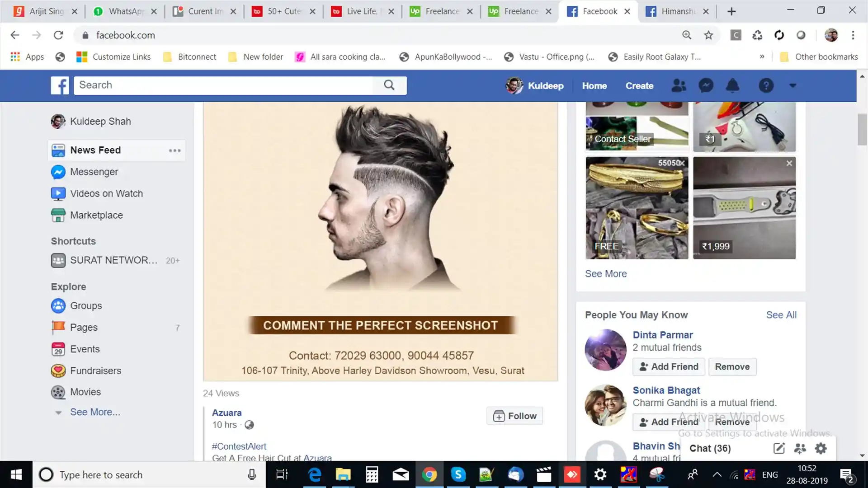Expand See More in Explore section
The width and height of the screenshot is (868, 488).
pos(95,412)
